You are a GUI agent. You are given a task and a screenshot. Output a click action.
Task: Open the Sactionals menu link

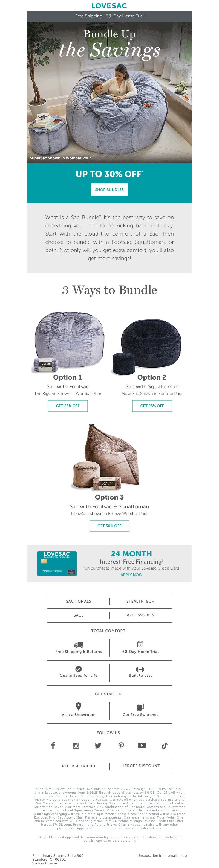click(79, 601)
